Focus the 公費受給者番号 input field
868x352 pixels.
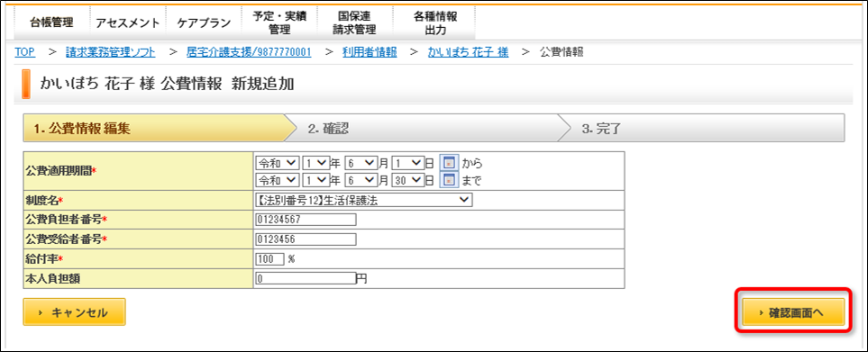coord(306,239)
